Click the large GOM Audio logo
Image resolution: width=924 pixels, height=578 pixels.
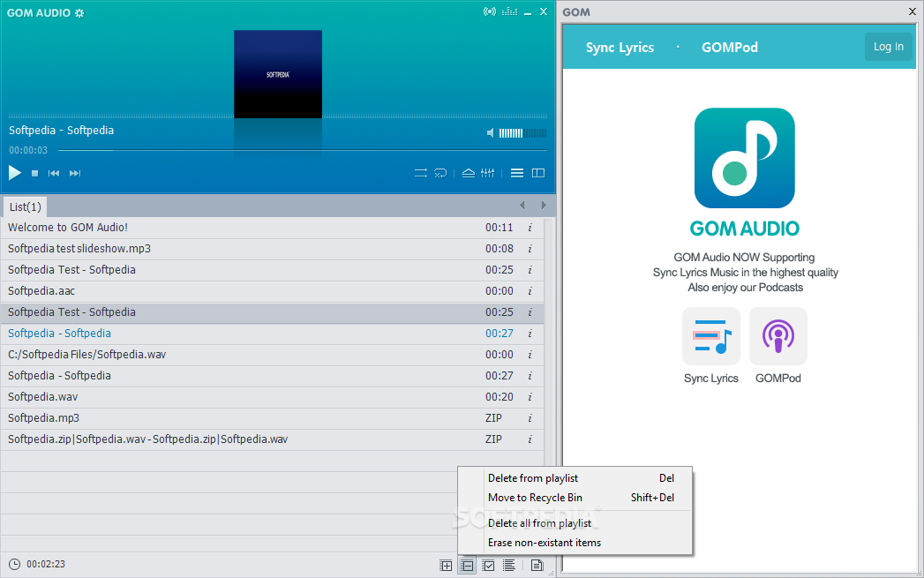744,158
